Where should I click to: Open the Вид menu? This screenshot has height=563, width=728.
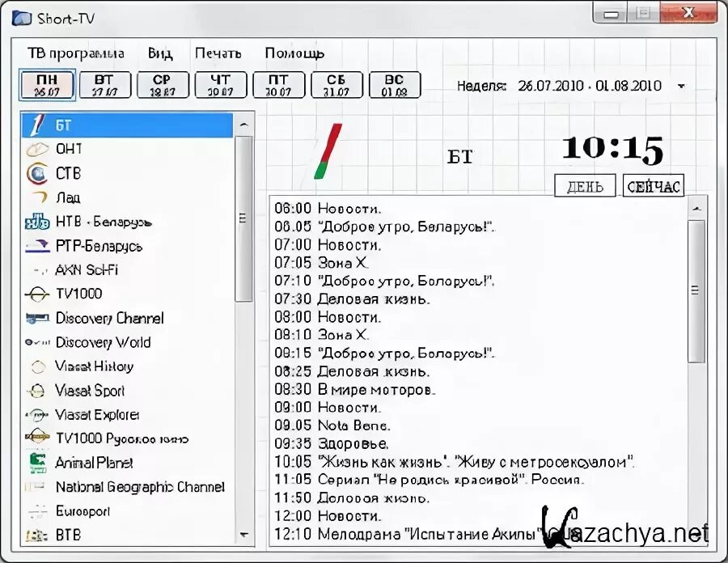(x=160, y=53)
